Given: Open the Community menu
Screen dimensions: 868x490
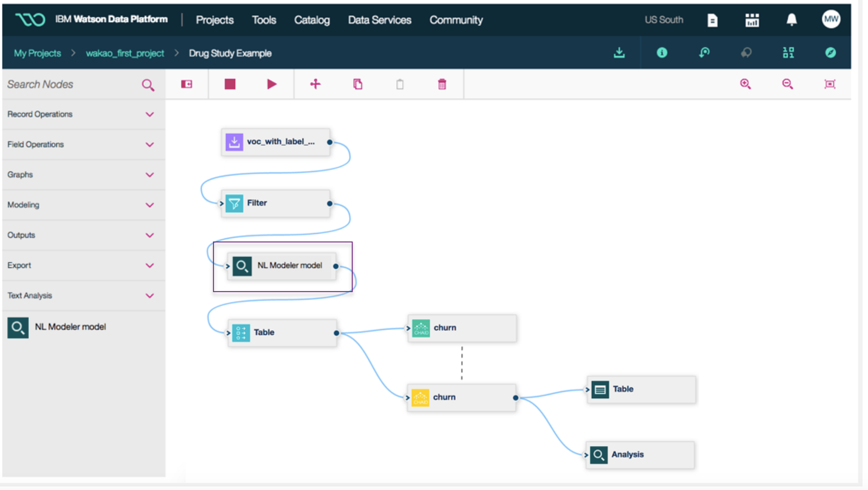Looking at the screenshot, I should click(456, 20).
